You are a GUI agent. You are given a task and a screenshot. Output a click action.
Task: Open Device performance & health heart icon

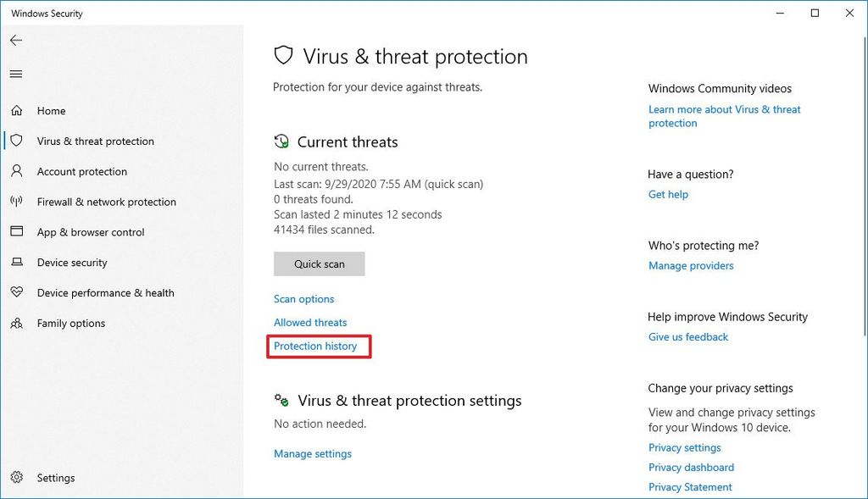coord(16,292)
